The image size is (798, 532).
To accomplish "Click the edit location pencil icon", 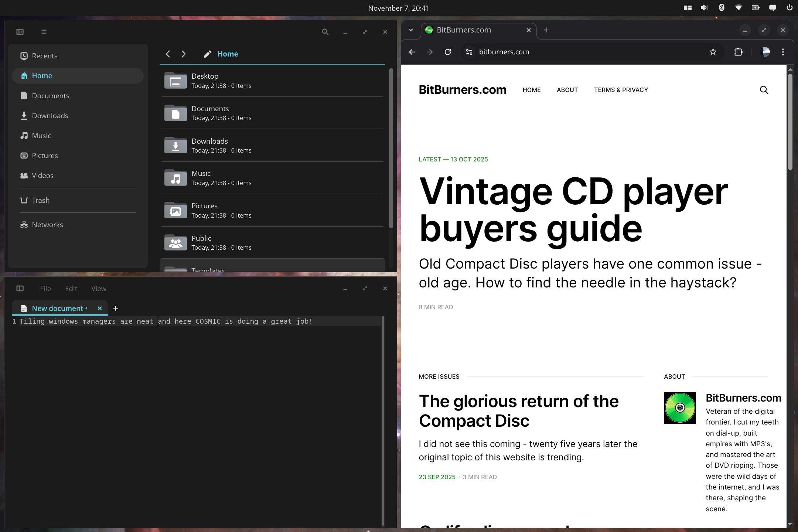I will click(x=207, y=54).
